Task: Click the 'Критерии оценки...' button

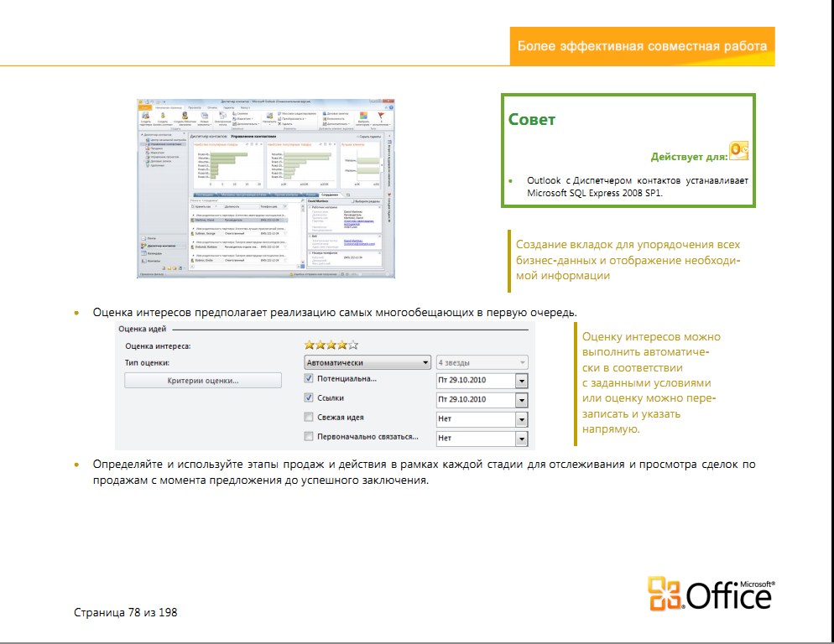Action: point(203,380)
